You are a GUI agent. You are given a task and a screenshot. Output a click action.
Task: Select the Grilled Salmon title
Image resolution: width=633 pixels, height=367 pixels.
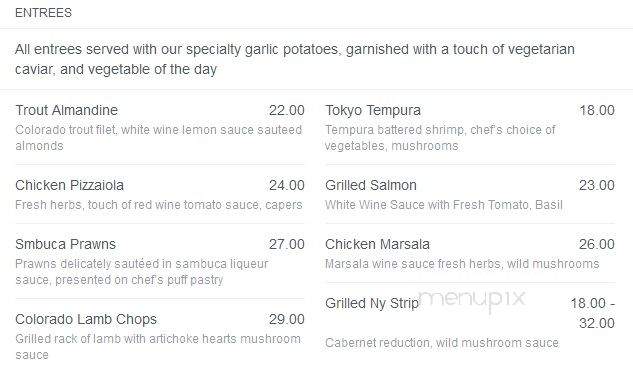[371, 185]
